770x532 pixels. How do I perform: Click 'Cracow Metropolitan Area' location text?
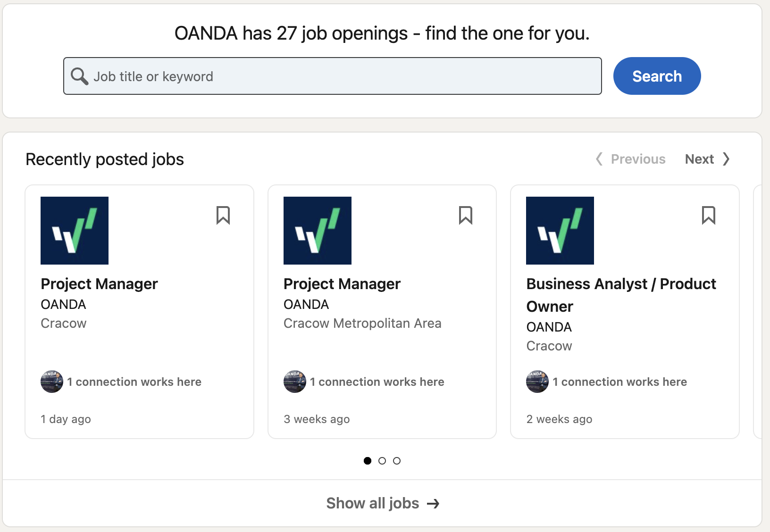click(362, 324)
